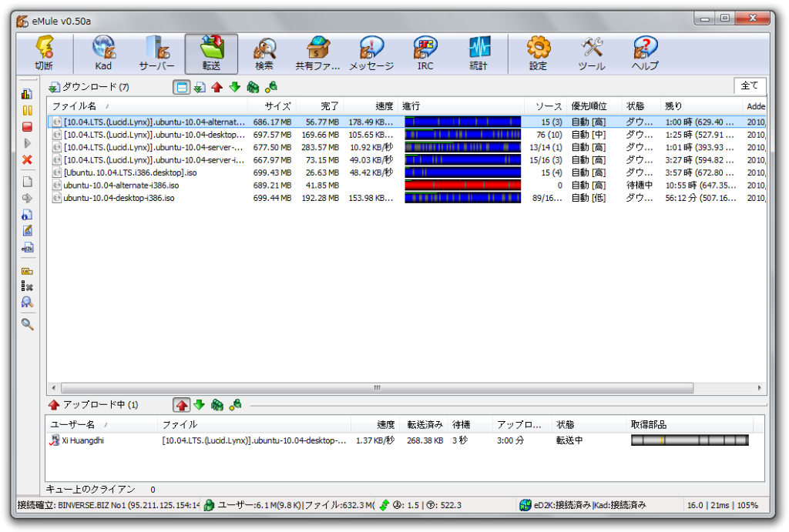Click the up/down speed status 1.5 | 522.3
This screenshot has height=532, width=789.
pyautogui.click(x=427, y=505)
